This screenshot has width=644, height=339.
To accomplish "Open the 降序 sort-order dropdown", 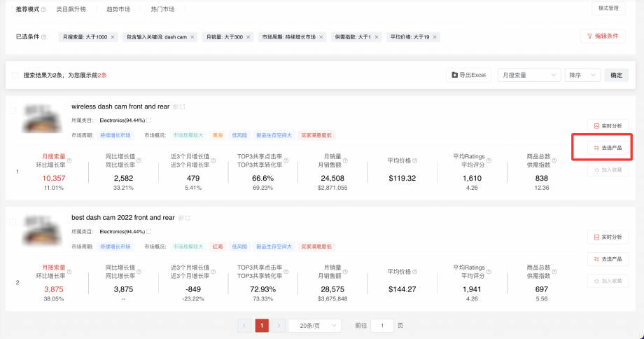I will 582,75.
